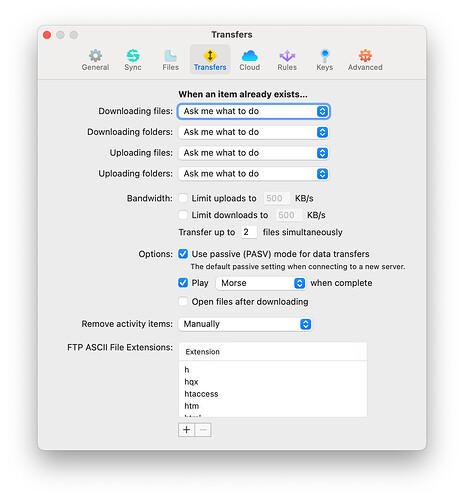This screenshot has width=464, height=500.
Task: Open the Cloud preferences icon
Action: 249,56
